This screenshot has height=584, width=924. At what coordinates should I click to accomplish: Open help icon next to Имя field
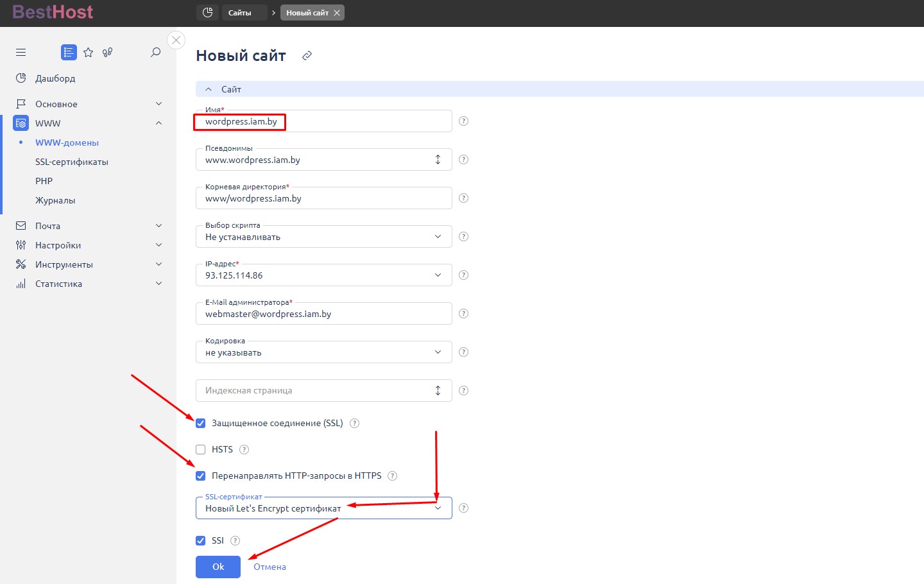coord(463,121)
